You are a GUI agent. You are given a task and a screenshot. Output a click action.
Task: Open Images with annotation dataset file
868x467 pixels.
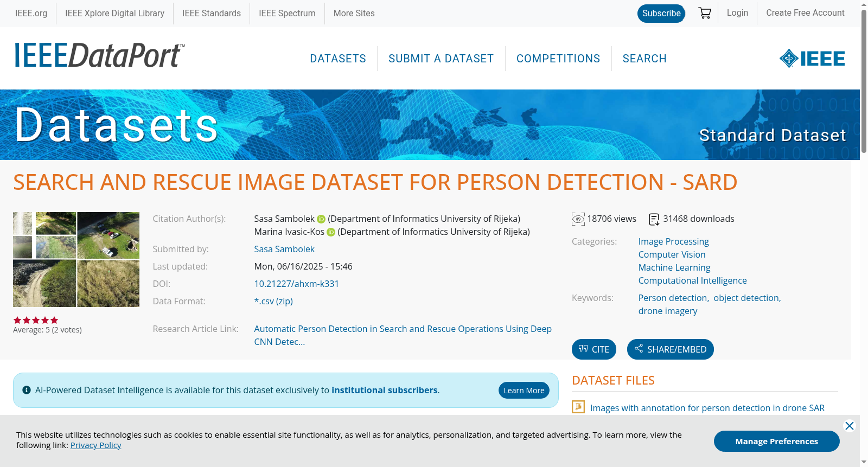(x=707, y=408)
